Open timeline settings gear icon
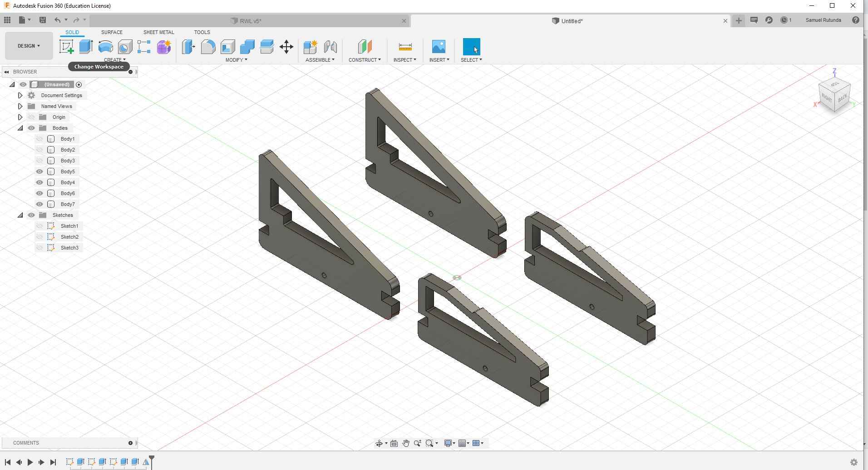Viewport: 868px width, 470px height. (x=853, y=462)
